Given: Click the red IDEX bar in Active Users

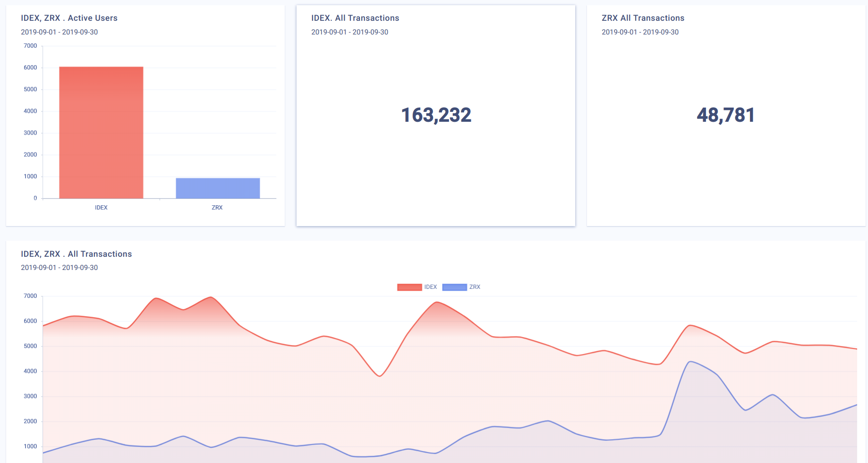Looking at the screenshot, I should pyautogui.click(x=101, y=132).
